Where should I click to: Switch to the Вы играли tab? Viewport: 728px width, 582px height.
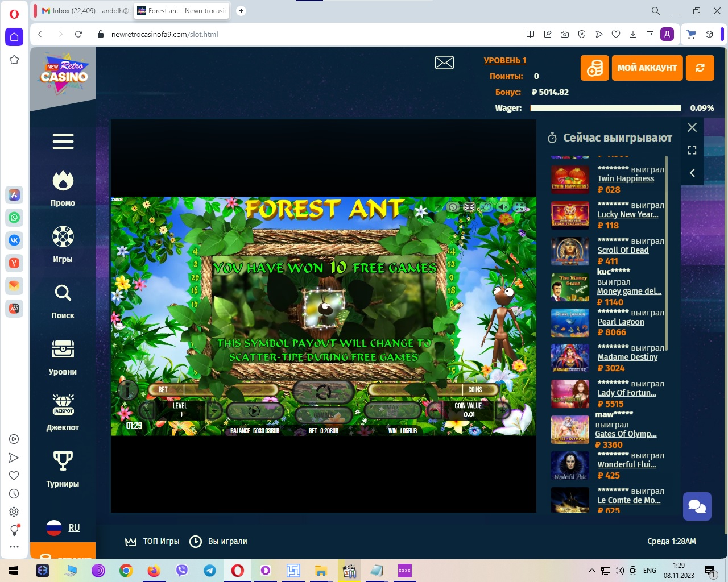click(x=218, y=541)
